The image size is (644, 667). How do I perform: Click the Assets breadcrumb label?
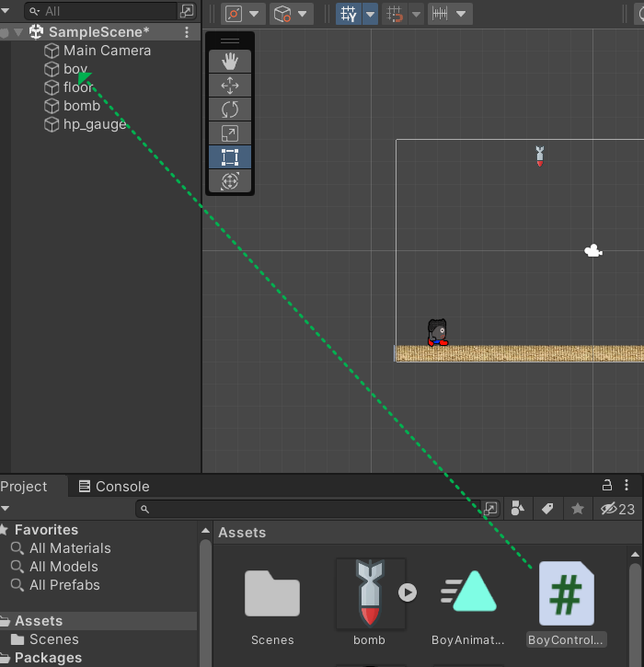pos(242,533)
